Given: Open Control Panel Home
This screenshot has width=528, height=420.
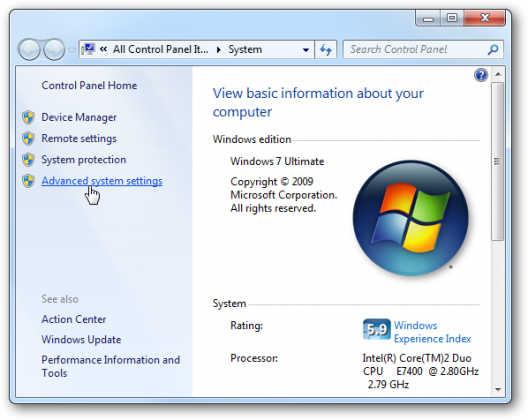Looking at the screenshot, I should (89, 86).
